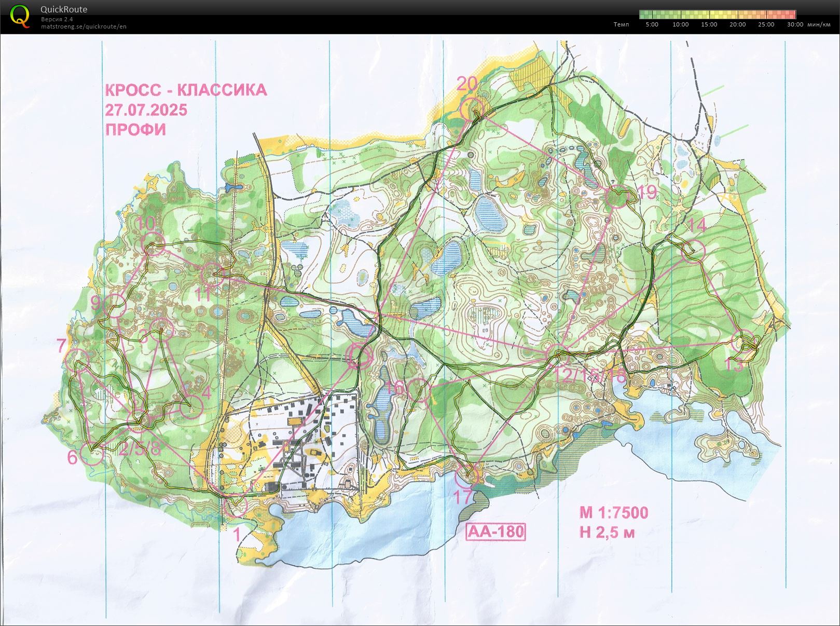840x626 pixels.
Task: Click the КРОСС - КЛАССИКА map title
Action: coord(186,90)
